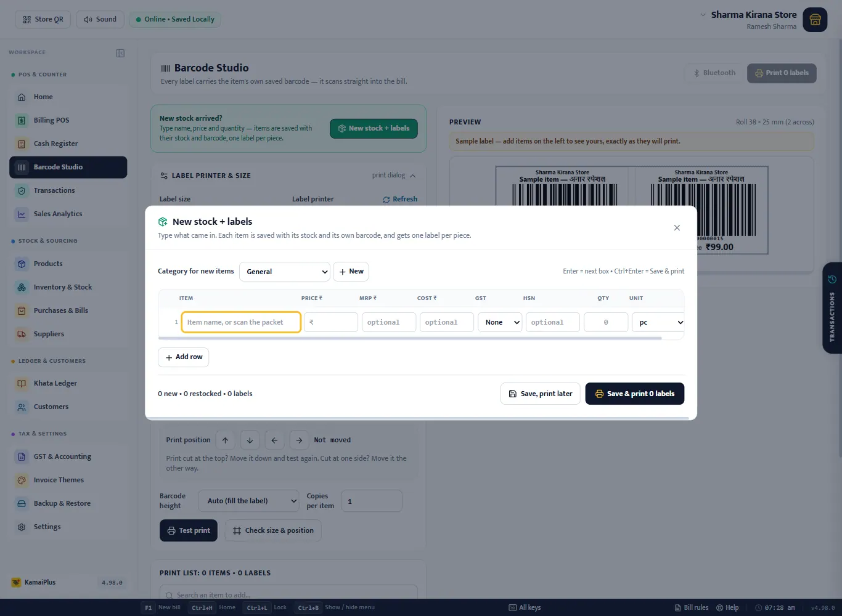Image resolution: width=842 pixels, height=616 pixels.
Task: Click the store profile avatar icon
Action: click(815, 20)
